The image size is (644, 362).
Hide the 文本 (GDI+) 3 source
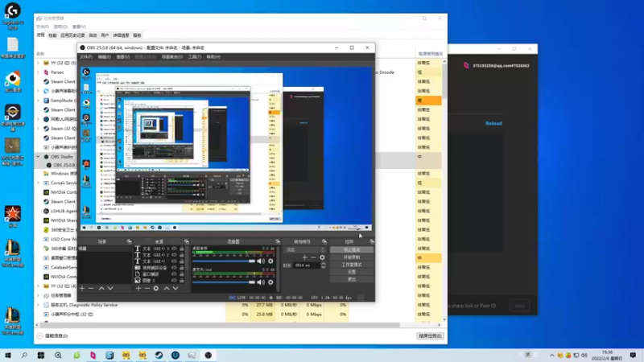click(174, 249)
